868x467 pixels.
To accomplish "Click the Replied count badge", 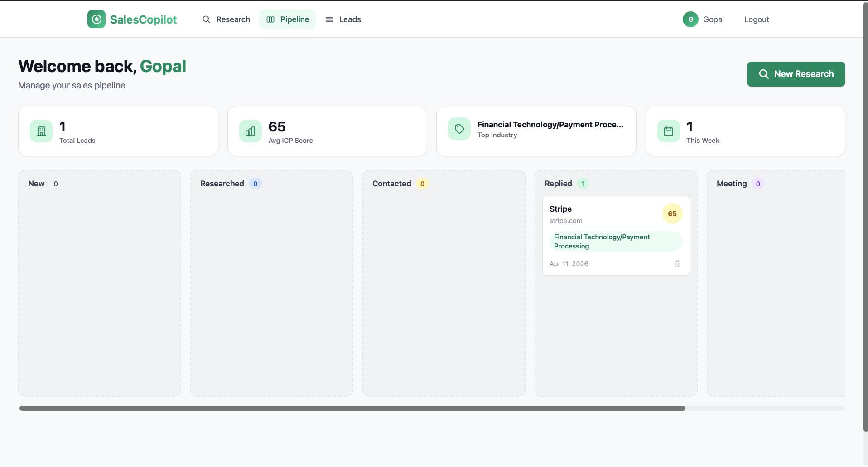I will pos(583,184).
